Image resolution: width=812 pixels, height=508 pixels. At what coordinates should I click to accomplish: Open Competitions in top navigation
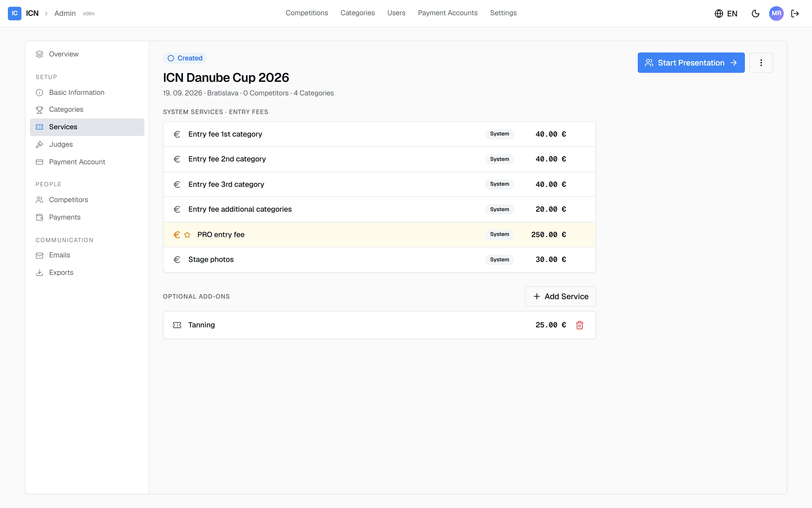(x=307, y=13)
